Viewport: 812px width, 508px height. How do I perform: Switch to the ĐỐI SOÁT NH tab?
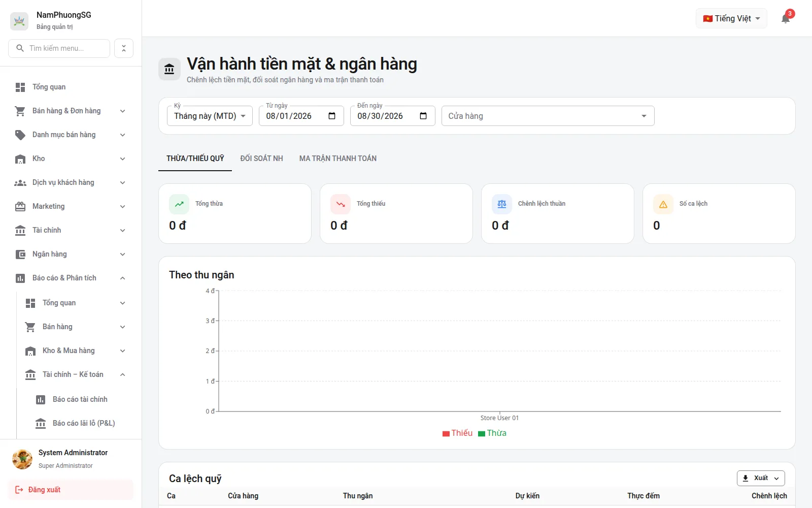pos(261,158)
